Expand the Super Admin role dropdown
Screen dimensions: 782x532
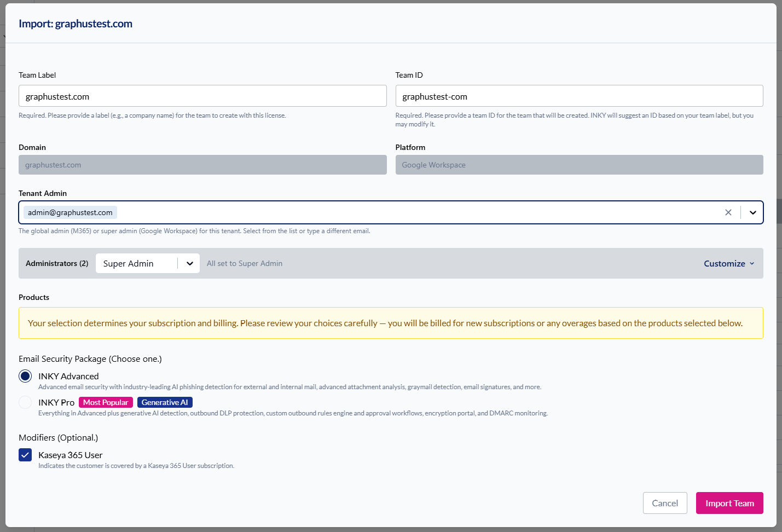[x=189, y=263]
